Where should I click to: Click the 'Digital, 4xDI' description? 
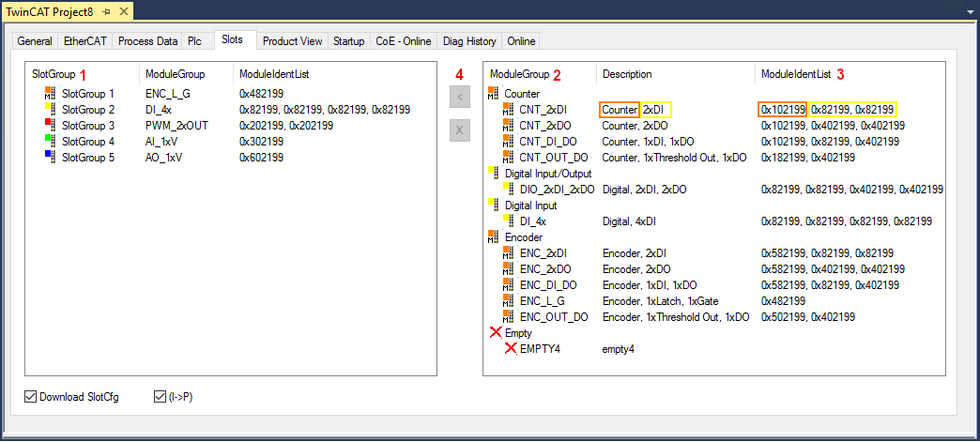coord(629,221)
